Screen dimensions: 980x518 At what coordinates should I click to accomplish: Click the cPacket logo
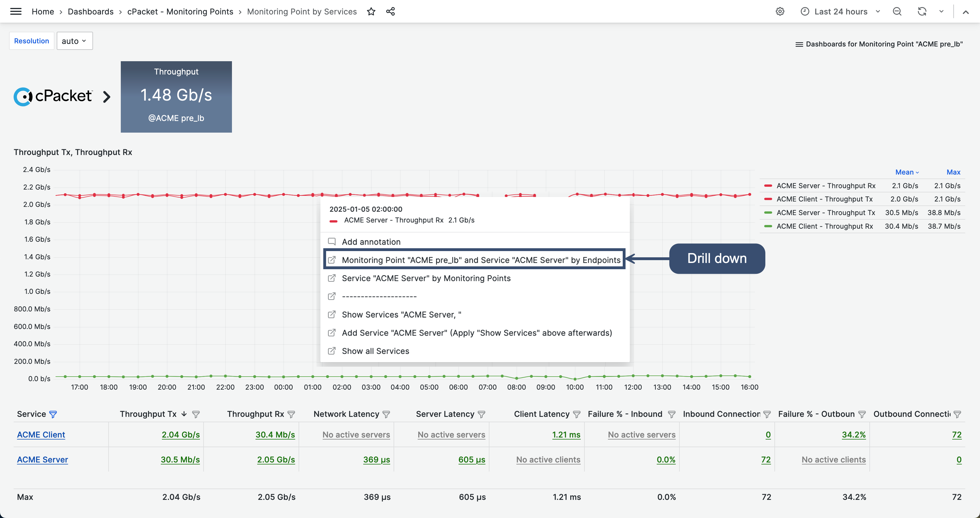53,96
